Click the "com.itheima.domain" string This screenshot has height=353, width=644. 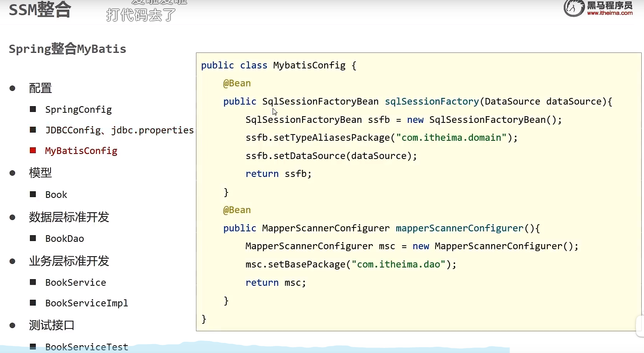[451, 138]
